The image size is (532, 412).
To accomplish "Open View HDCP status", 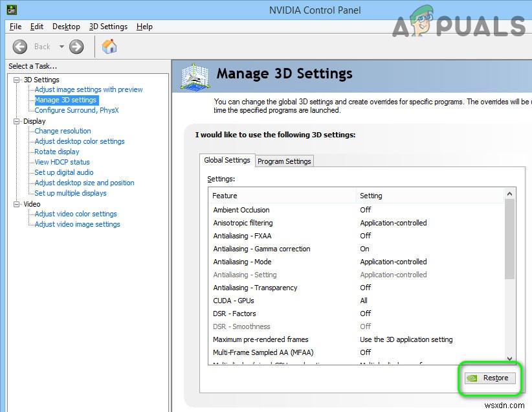I will pyautogui.click(x=62, y=162).
